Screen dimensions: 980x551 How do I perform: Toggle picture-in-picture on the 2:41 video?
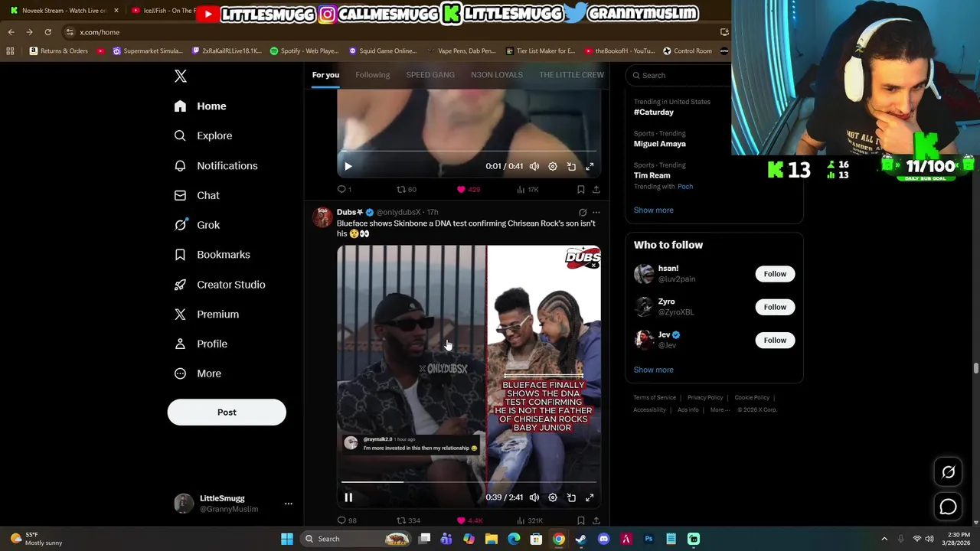571,497
